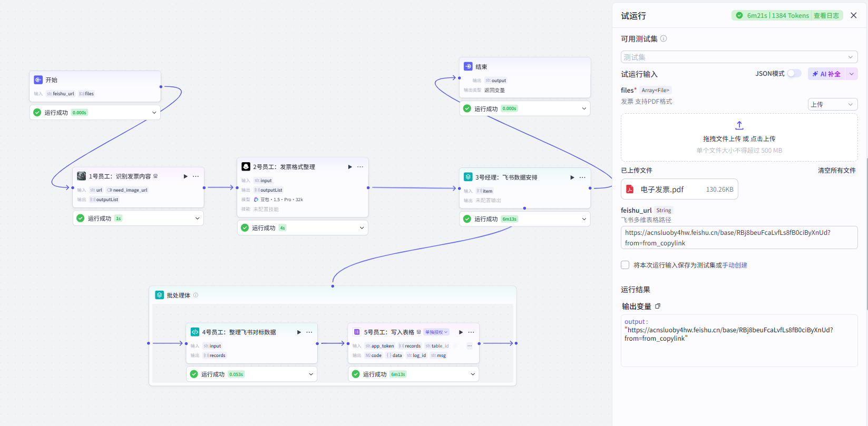Open the more options menu of 4号员工 node
The height and width of the screenshot is (426, 868).
click(x=309, y=332)
